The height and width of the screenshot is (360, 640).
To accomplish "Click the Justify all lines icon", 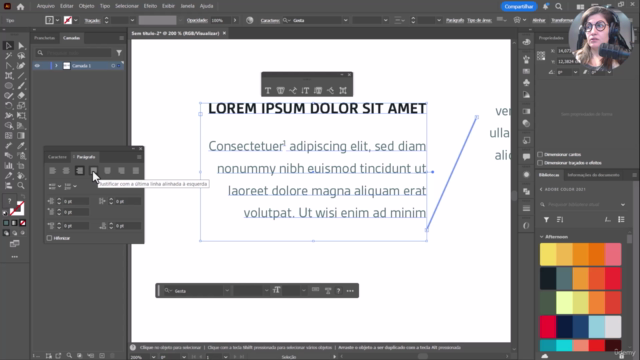I will [136, 171].
